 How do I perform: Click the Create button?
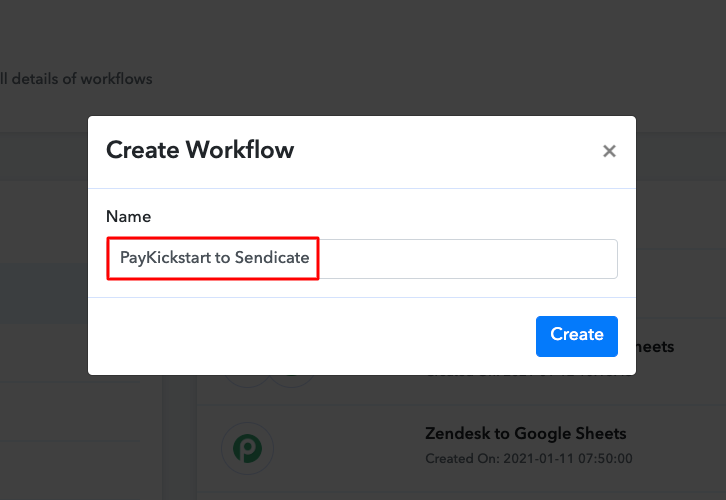576,336
